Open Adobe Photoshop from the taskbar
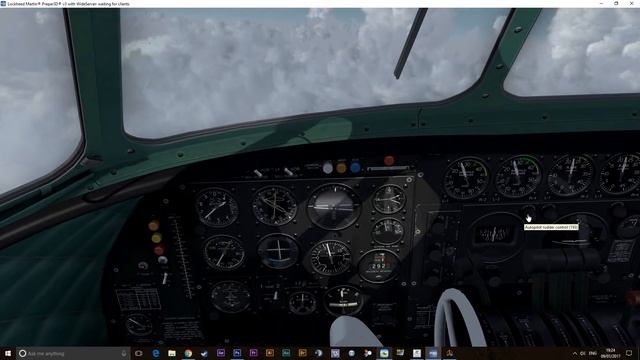640x360 pixels. [x=237, y=353]
